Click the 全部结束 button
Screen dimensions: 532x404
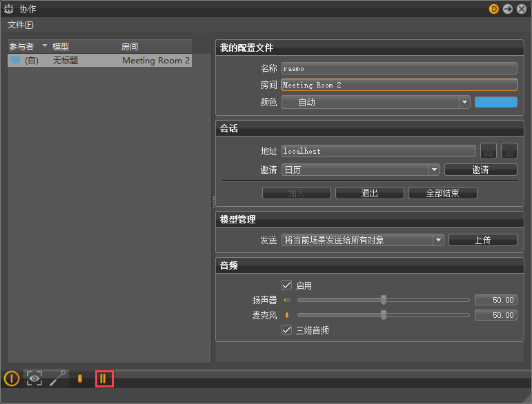443,193
